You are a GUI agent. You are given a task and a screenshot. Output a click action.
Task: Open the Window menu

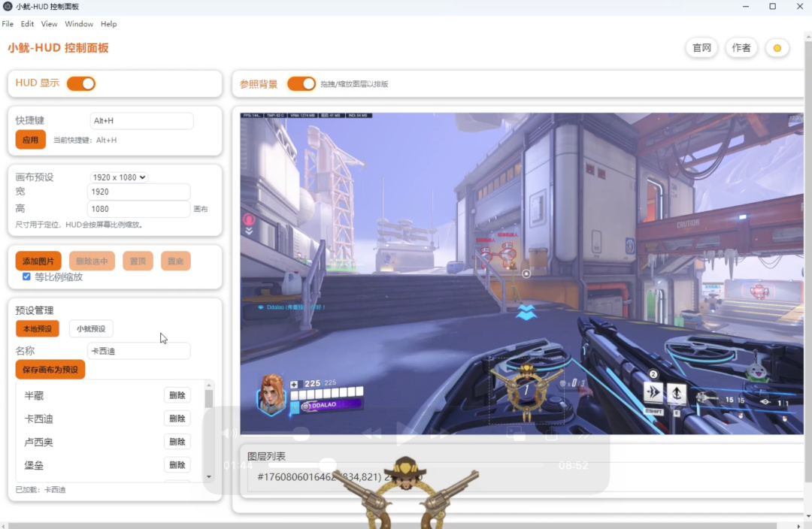(79, 24)
